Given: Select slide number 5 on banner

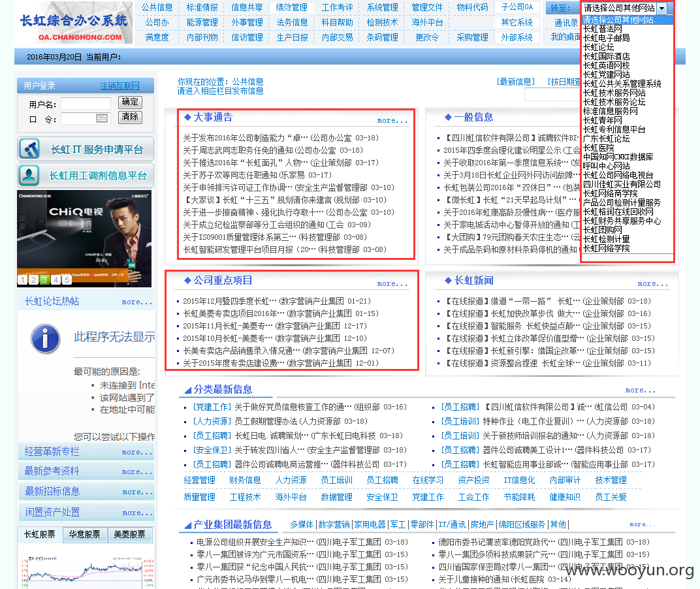Looking at the screenshot, I should (x=67, y=280).
